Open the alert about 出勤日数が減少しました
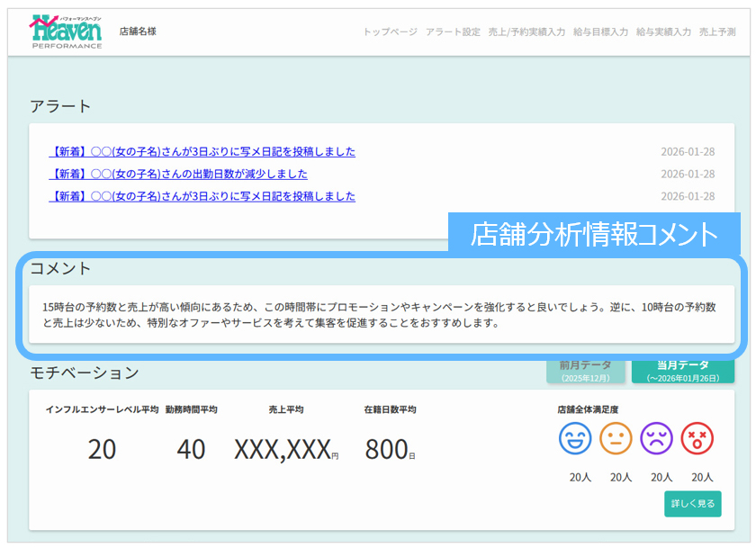This screenshot has height=548, width=756. (178, 174)
